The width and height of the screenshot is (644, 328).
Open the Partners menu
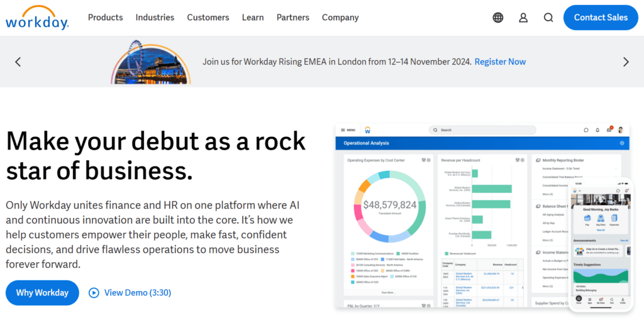pos(293,18)
